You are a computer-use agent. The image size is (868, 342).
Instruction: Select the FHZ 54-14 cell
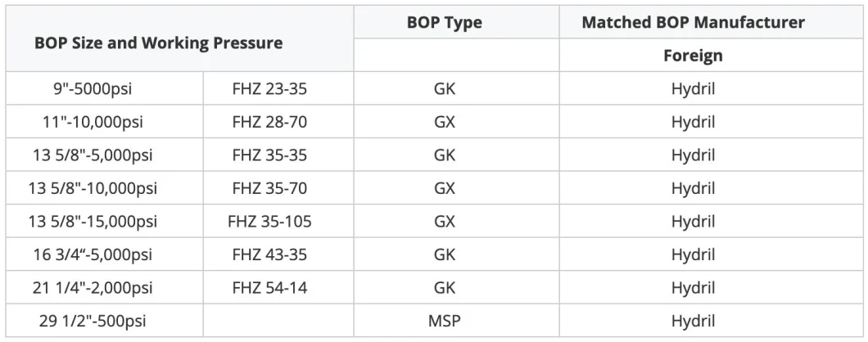(269, 288)
